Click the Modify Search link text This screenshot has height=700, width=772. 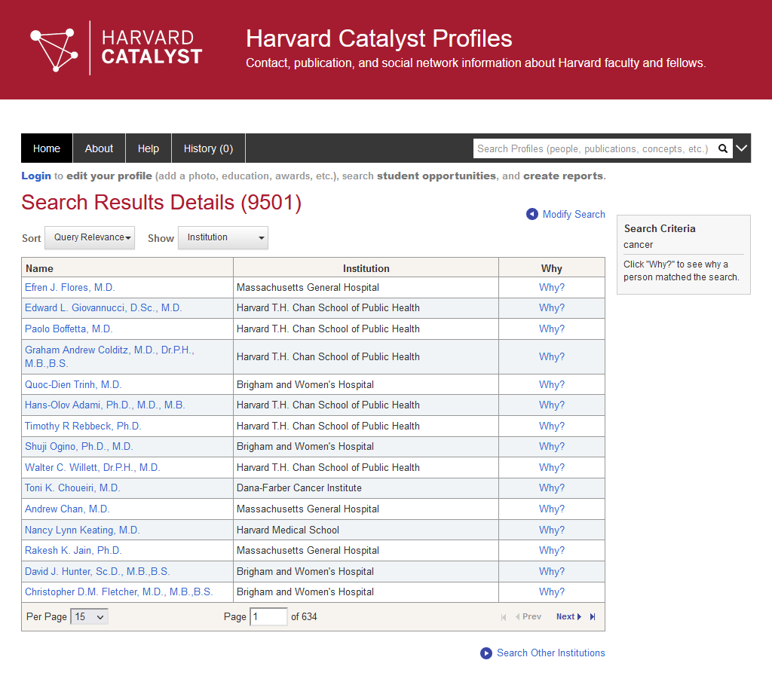[x=574, y=215]
